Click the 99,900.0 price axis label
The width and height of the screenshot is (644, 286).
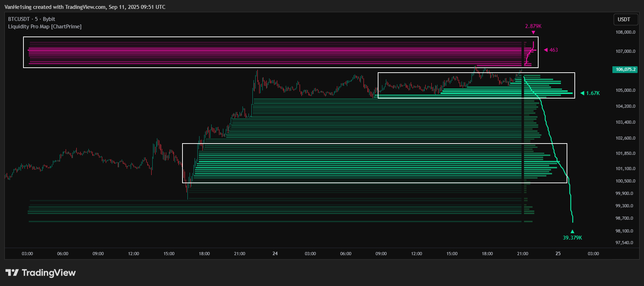coord(624,194)
